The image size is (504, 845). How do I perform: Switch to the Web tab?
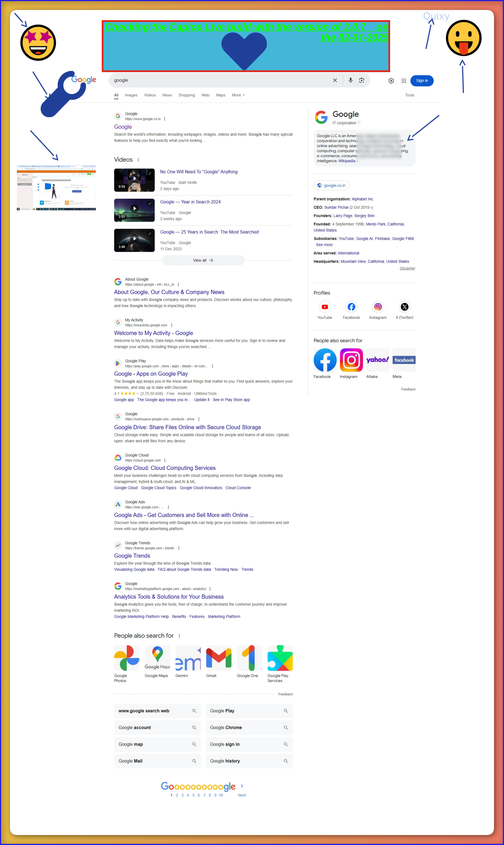205,95
